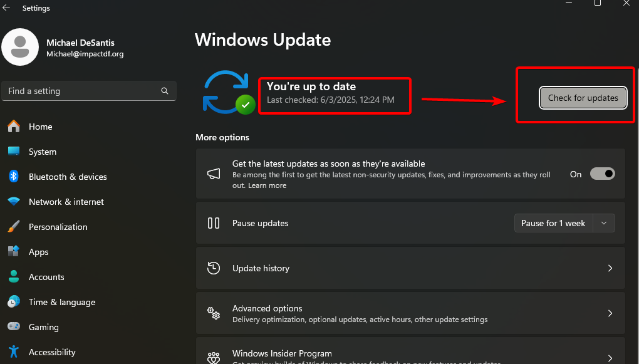Click the On label beside the toggle
This screenshot has height=364, width=639.
pyautogui.click(x=576, y=174)
